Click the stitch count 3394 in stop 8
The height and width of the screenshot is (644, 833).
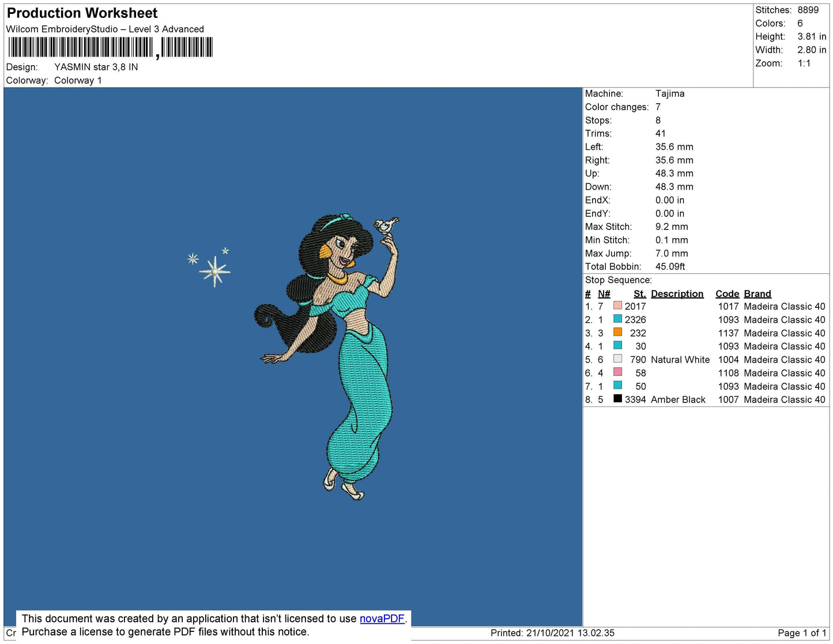pyautogui.click(x=635, y=400)
